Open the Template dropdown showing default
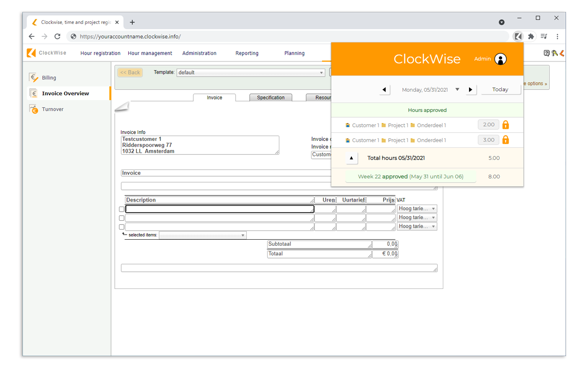 pyautogui.click(x=321, y=72)
